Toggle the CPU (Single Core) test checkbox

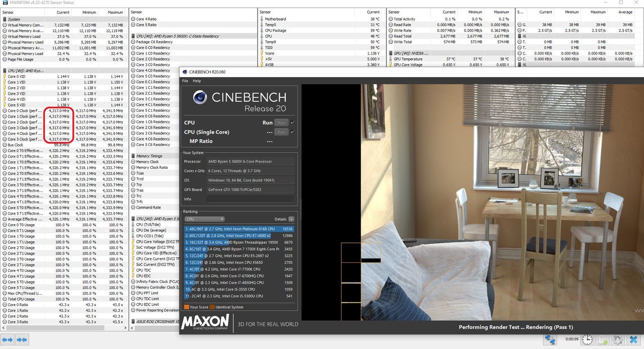point(293,132)
